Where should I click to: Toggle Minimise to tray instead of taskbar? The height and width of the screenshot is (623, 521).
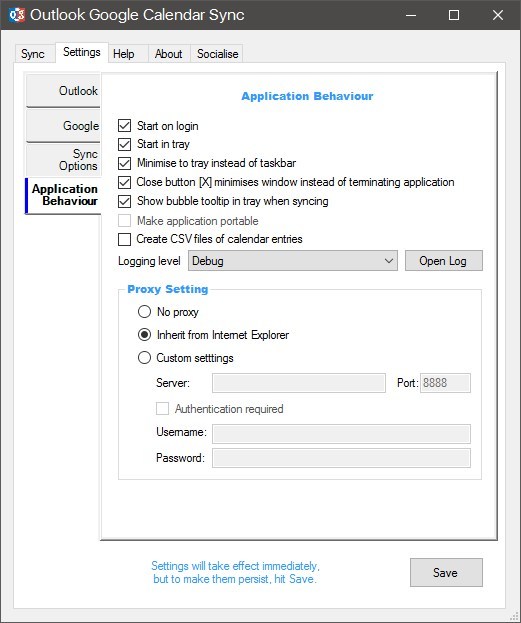(x=124, y=163)
